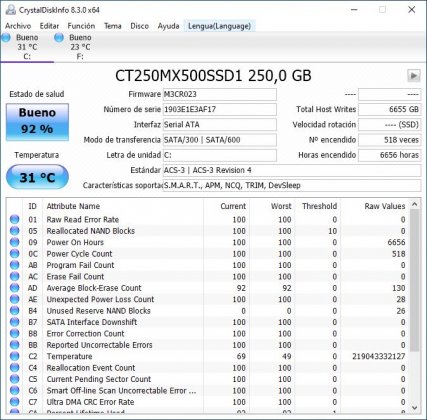Click the scrollbar down arrow in attribute list
The height and width of the screenshot is (420, 427).
click(x=415, y=408)
